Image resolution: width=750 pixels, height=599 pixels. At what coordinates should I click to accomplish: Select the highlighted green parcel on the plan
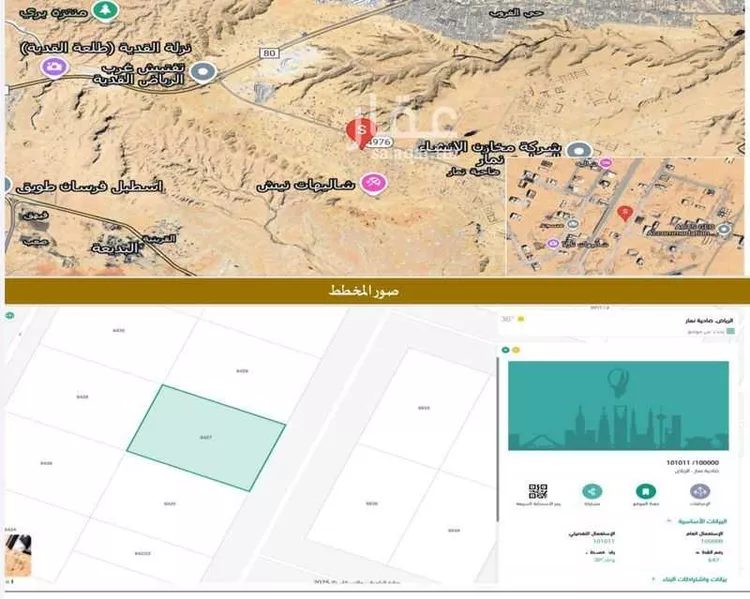pos(206,438)
